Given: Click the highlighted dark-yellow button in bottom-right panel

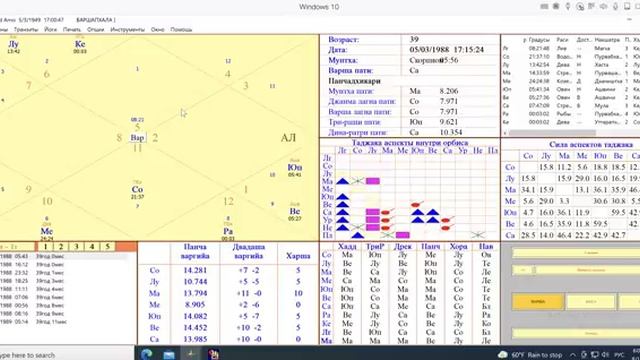Looking at the screenshot, I should point(538,302).
